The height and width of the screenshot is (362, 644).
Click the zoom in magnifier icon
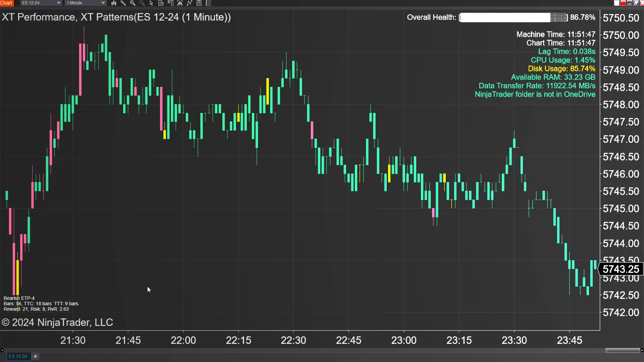pyautogui.click(x=132, y=3)
